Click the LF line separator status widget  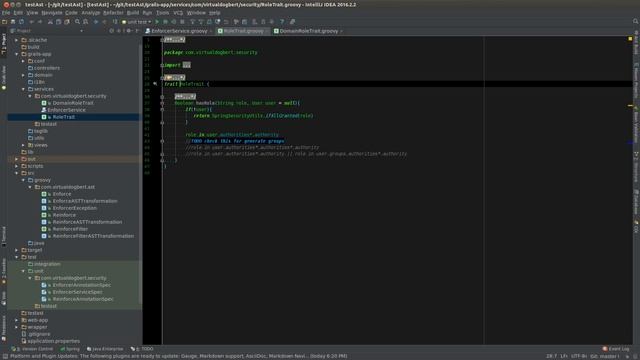click(x=564, y=356)
